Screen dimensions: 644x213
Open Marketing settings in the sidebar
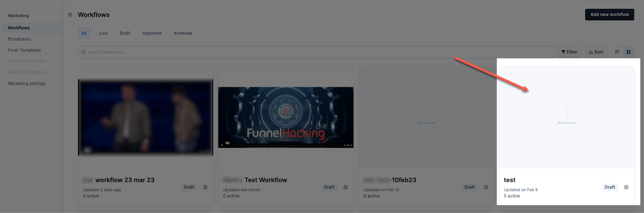[27, 83]
